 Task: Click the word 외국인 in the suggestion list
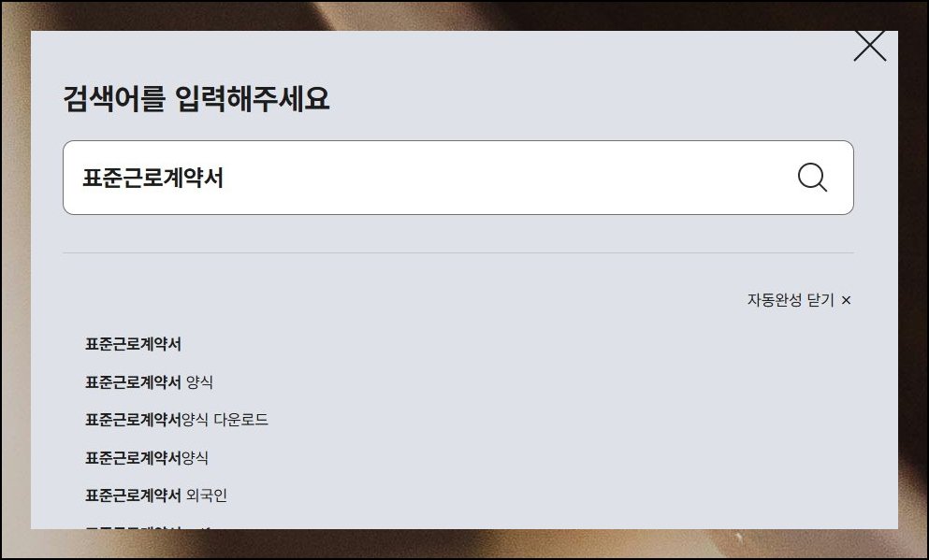coord(207,495)
